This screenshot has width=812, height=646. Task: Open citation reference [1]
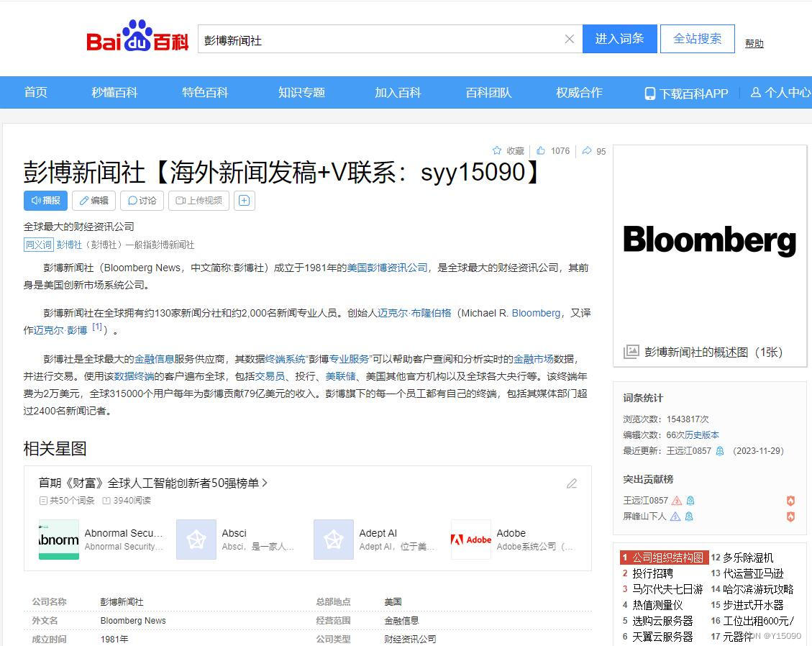(x=97, y=327)
